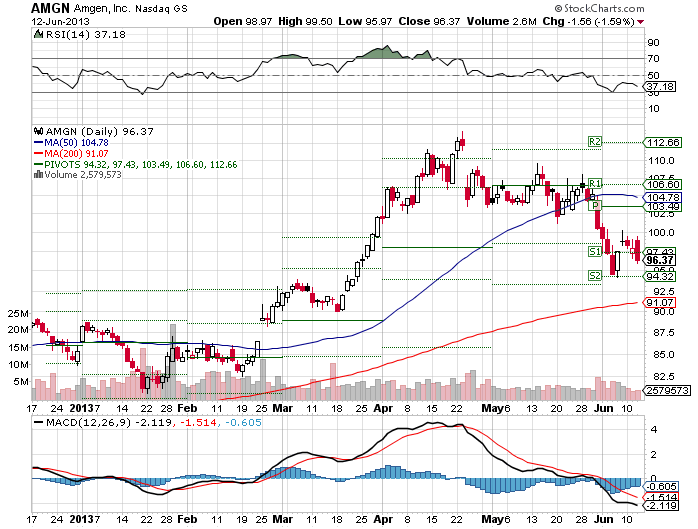698x529 pixels.
Task: Click the 112.66 price tag
Action: point(662,142)
